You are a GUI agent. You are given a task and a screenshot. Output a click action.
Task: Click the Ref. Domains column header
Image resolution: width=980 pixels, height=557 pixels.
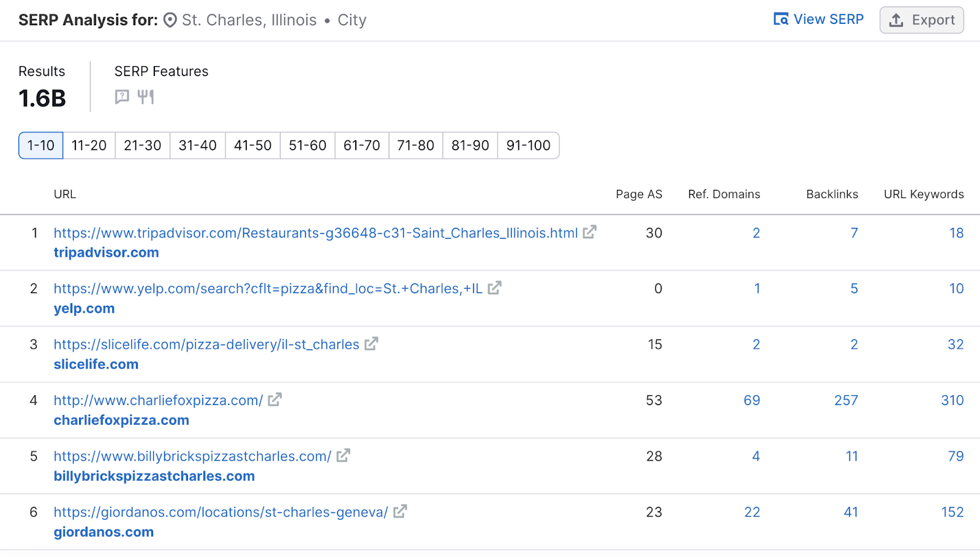point(724,194)
